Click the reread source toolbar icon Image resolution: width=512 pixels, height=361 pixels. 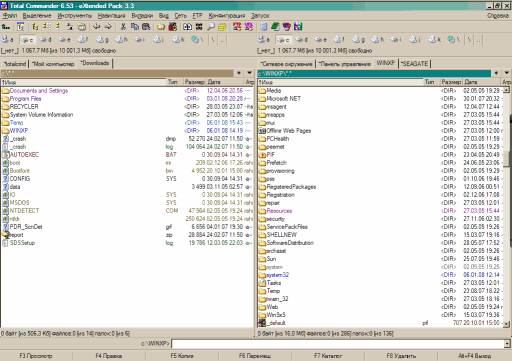(x=6, y=27)
